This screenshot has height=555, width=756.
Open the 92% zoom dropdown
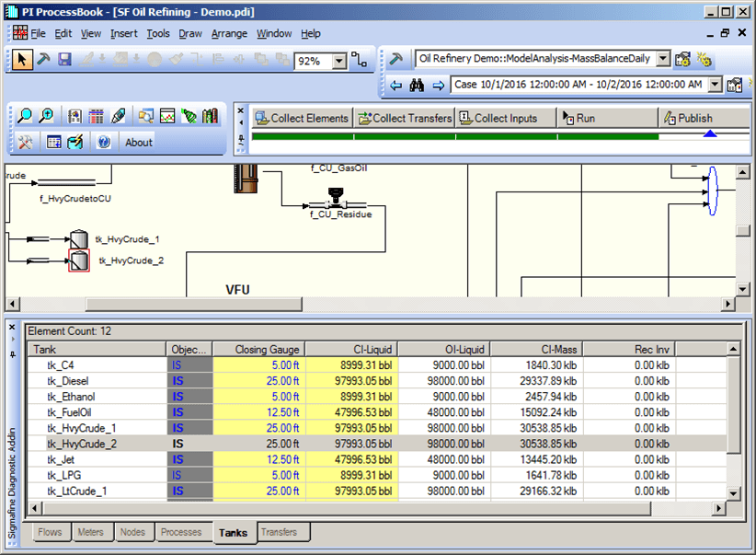point(338,61)
